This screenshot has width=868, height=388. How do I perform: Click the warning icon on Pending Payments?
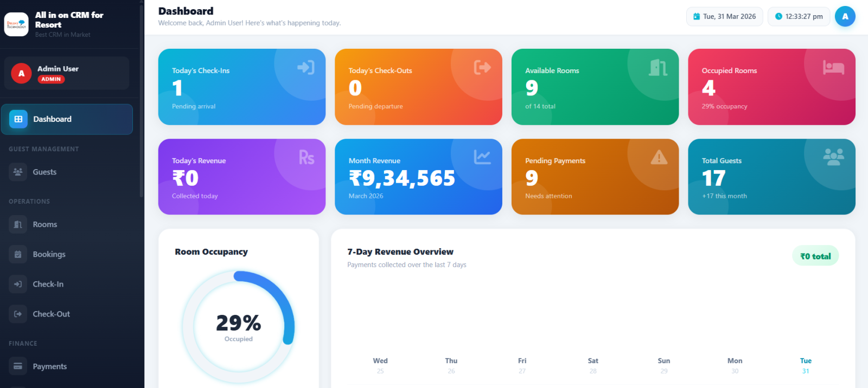point(659,157)
